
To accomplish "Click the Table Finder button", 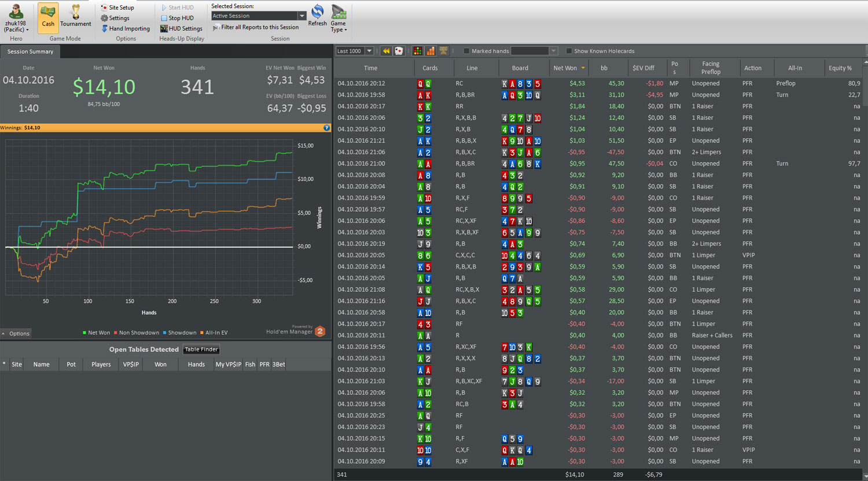I will point(201,350).
